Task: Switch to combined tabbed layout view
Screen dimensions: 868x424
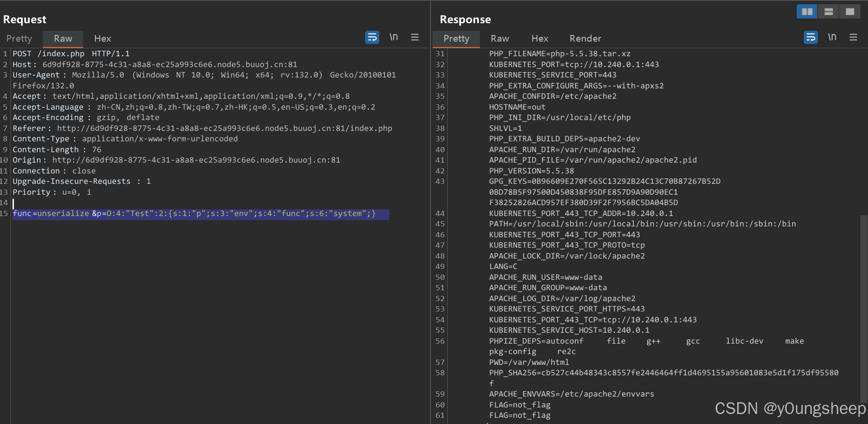Action: click(850, 12)
